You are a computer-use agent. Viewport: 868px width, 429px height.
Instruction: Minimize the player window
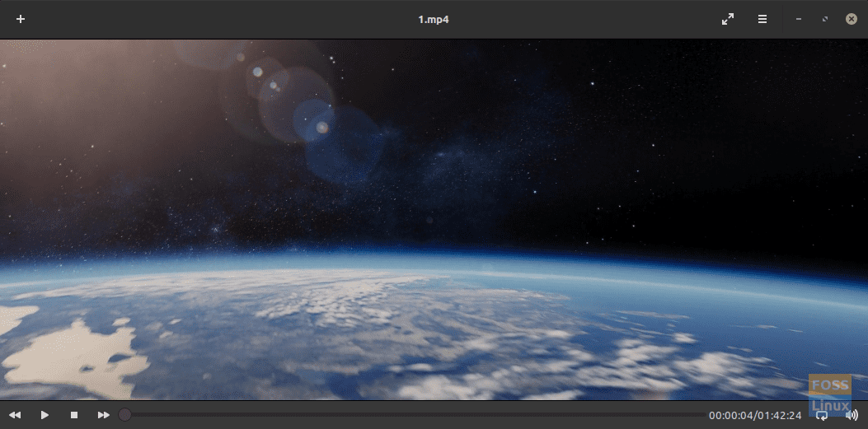798,19
